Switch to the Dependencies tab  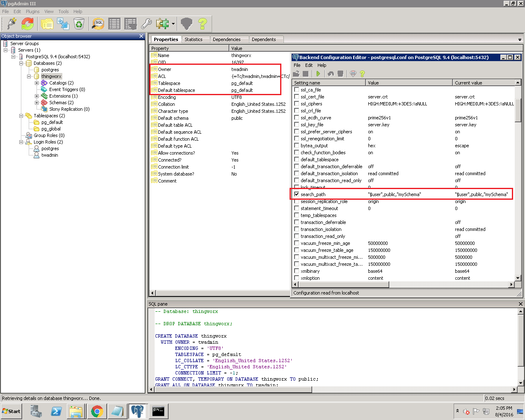click(x=227, y=39)
